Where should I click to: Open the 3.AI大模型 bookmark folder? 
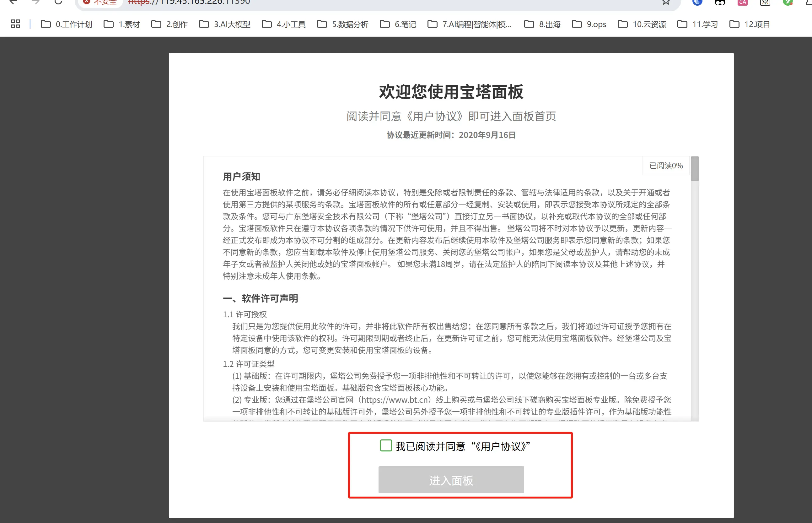pyautogui.click(x=225, y=25)
